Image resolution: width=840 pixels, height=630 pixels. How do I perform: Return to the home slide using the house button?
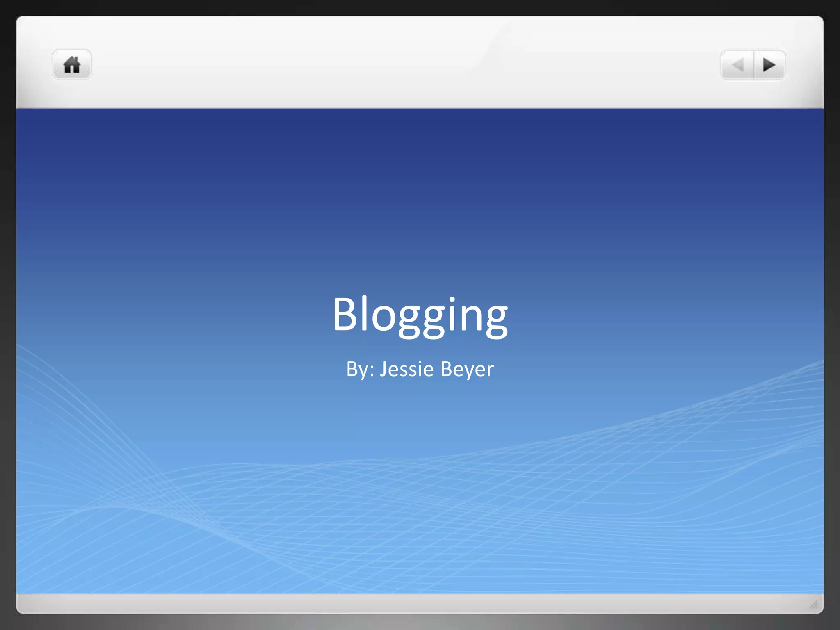(x=72, y=65)
